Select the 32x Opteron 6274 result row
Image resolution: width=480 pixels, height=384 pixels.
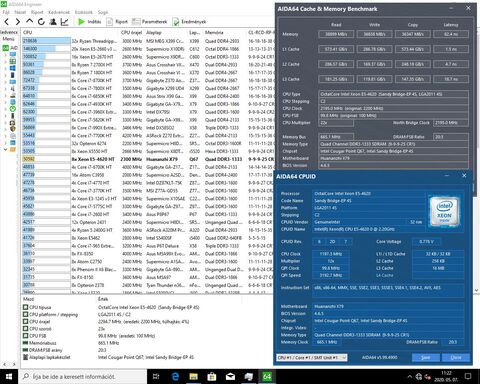[148, 143]
